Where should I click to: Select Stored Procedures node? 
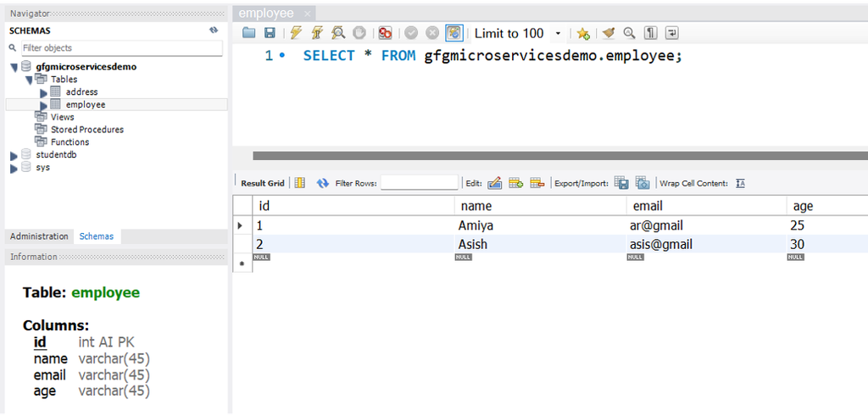click(87, 130)
